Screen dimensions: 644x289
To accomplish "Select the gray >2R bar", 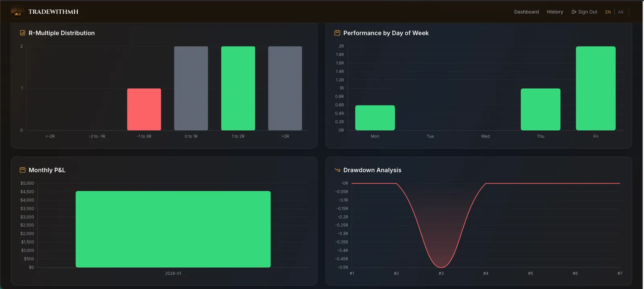I will 285,88.
